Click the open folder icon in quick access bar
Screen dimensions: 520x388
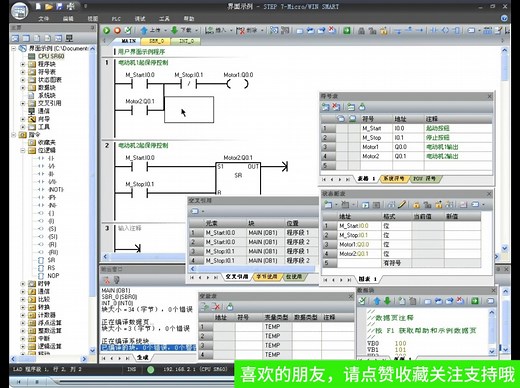tap(49, 6)
